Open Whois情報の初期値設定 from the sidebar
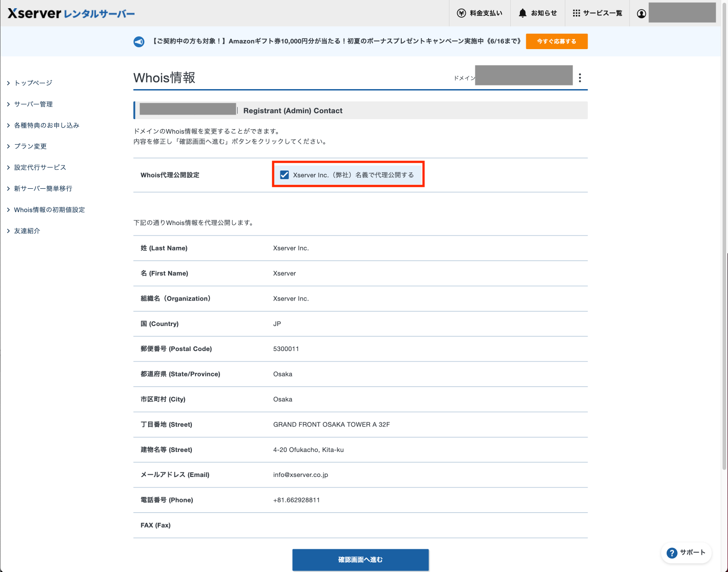728x572 pixels. [x=49, y=210]
